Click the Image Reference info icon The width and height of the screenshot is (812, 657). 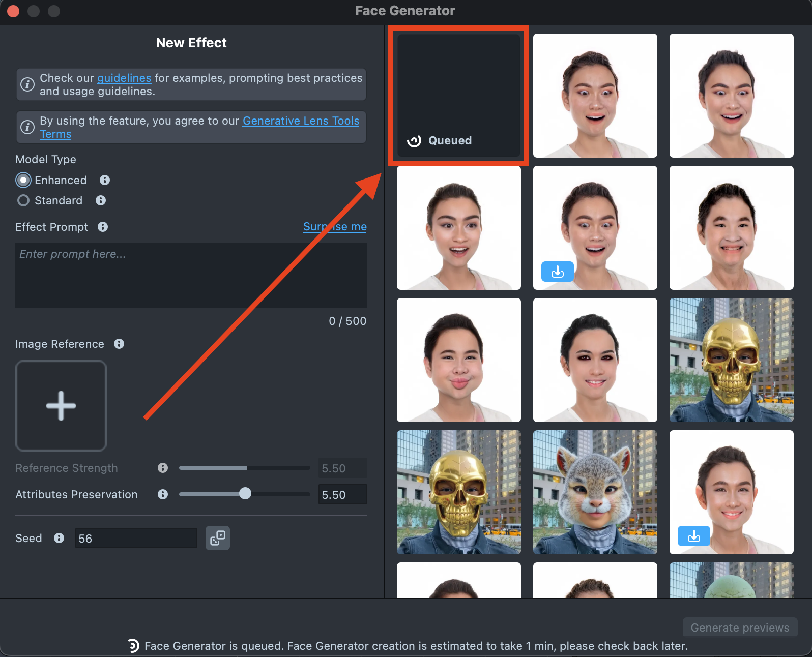(119, 344)
